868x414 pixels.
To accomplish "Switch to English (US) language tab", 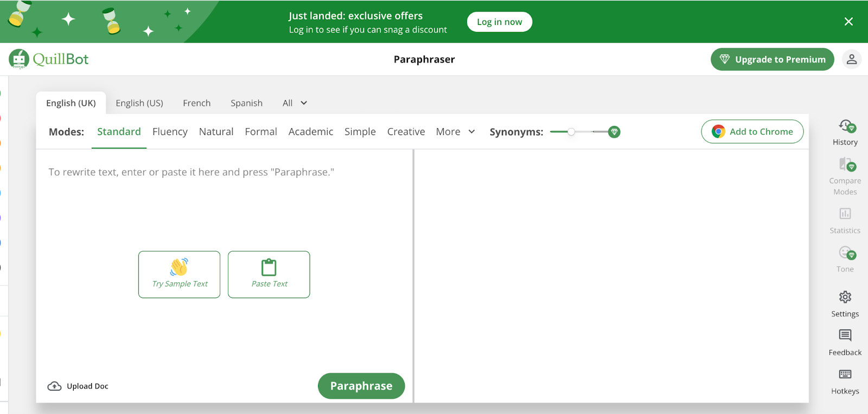I will pos(139,103).
